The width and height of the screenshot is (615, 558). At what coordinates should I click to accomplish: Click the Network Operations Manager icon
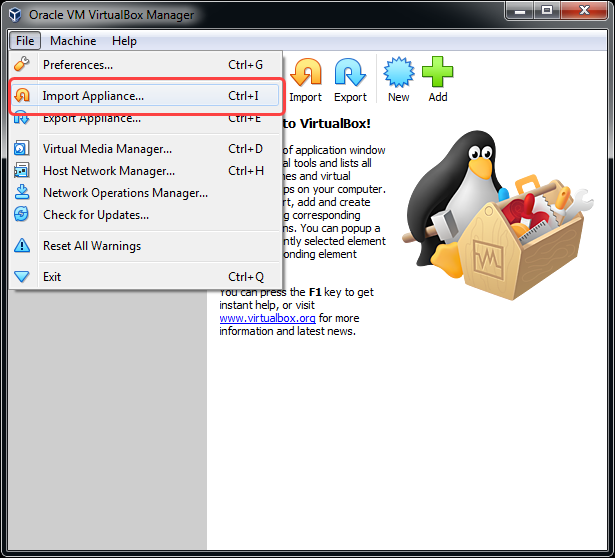point(22,193)
